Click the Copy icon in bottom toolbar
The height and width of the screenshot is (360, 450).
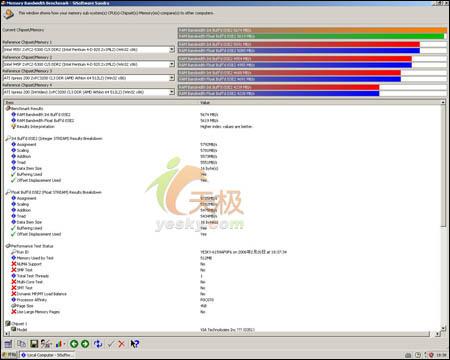coord(22,344)
